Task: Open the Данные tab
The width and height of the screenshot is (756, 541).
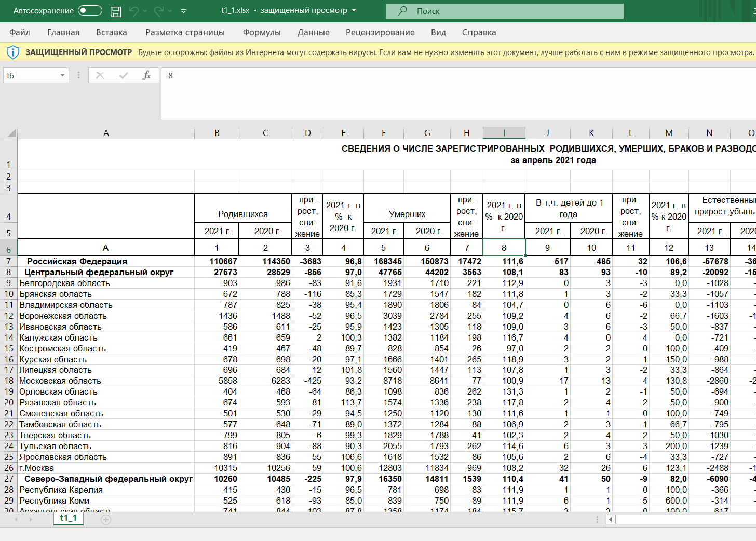Action: [x=314, y=32]
